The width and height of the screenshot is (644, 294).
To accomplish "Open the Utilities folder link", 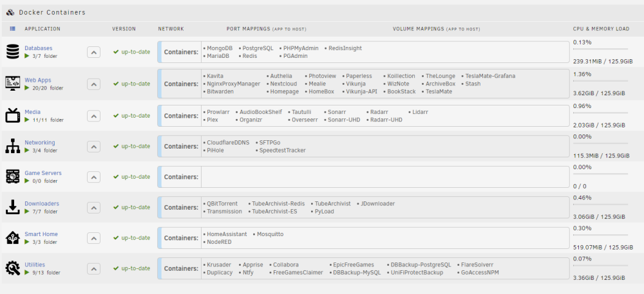I will pyautogui.click(x=35, y=264).
